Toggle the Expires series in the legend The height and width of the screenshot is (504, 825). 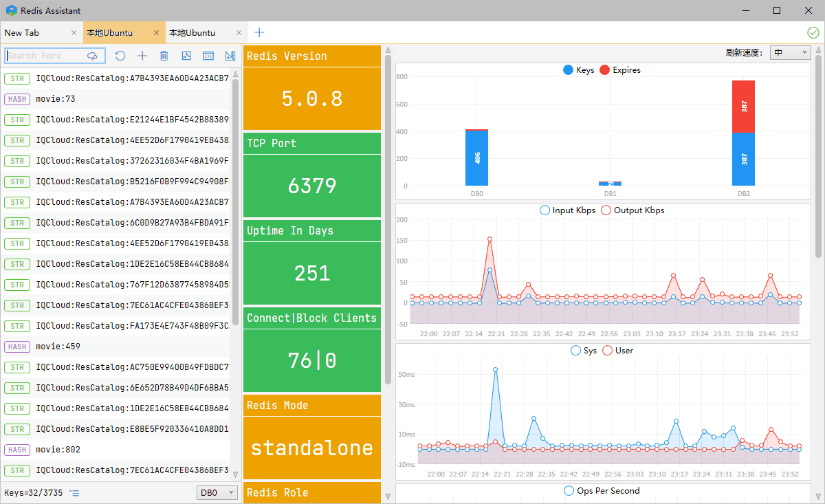(620, 70)
